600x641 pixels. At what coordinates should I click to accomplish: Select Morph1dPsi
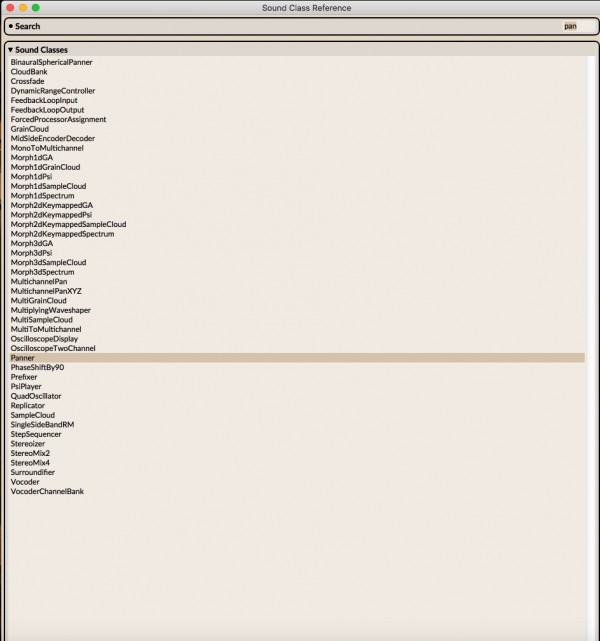tap(31, 177)
